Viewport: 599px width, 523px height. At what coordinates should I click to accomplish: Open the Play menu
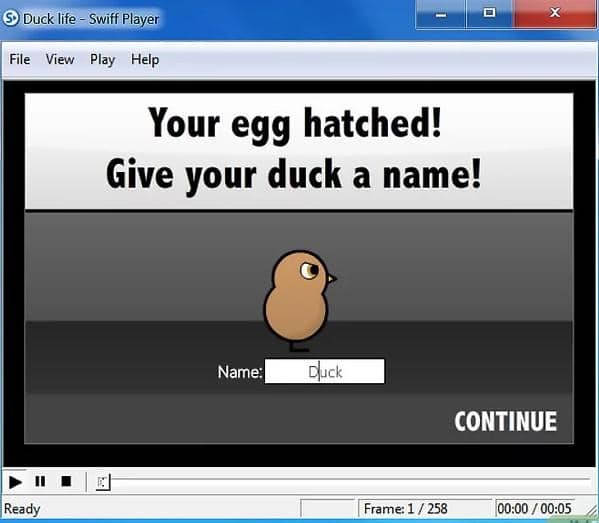click(102, 60)
